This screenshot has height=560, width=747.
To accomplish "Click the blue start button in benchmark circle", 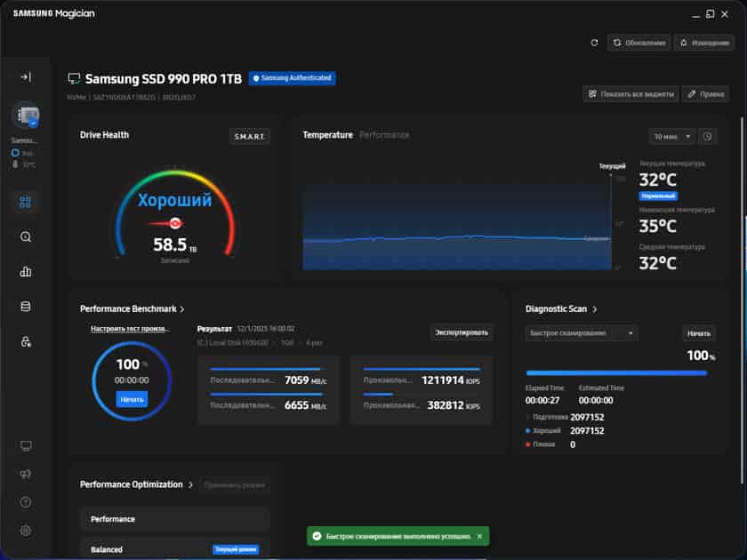I will point(132,399).
